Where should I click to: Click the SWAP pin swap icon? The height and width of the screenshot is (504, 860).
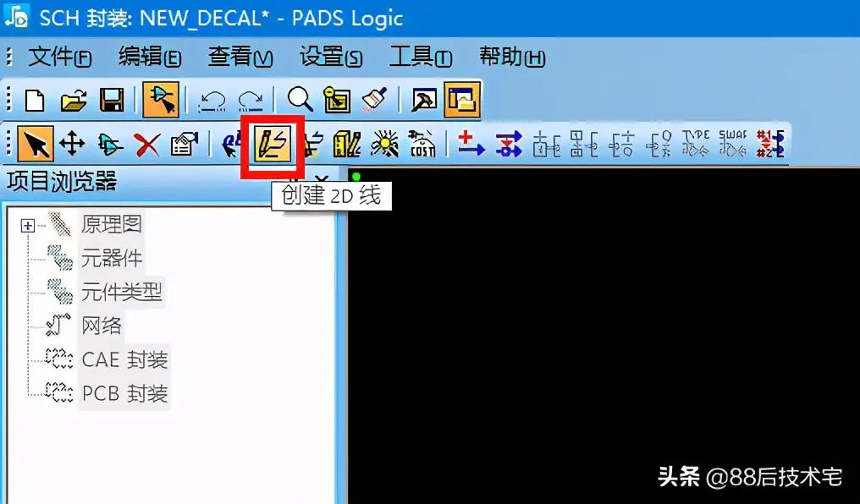click(x=733, y=144)
